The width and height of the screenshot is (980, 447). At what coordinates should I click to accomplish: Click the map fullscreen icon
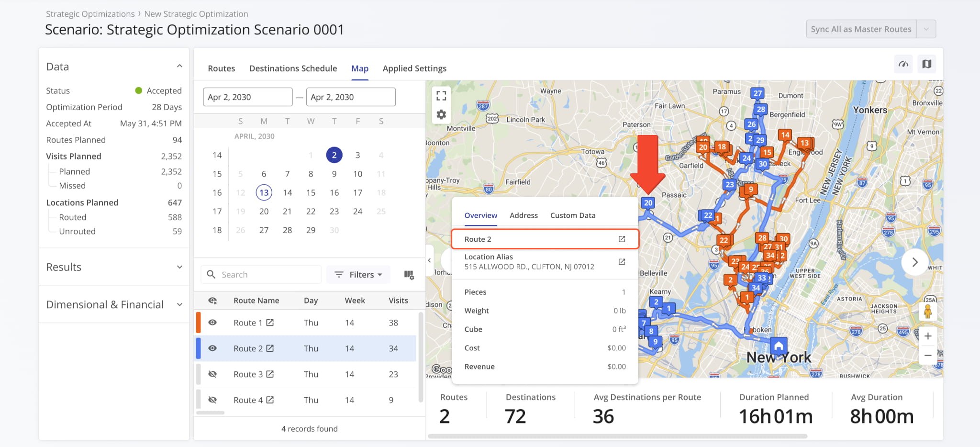coord(441,96)
